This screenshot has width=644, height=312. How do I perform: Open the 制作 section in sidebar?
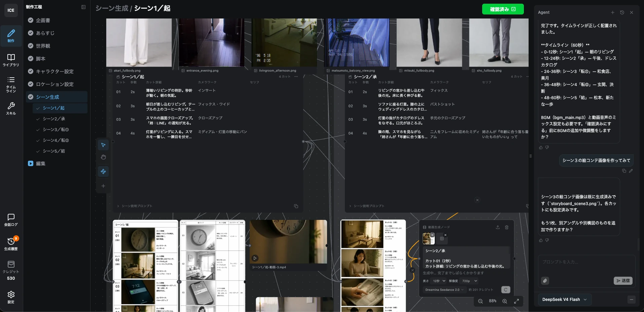pyautogui.click(x=11, y=36)
